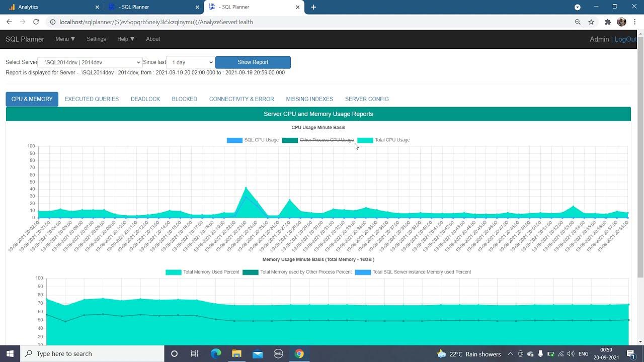Reload the SQL Planner page

(x=36, y=22)
